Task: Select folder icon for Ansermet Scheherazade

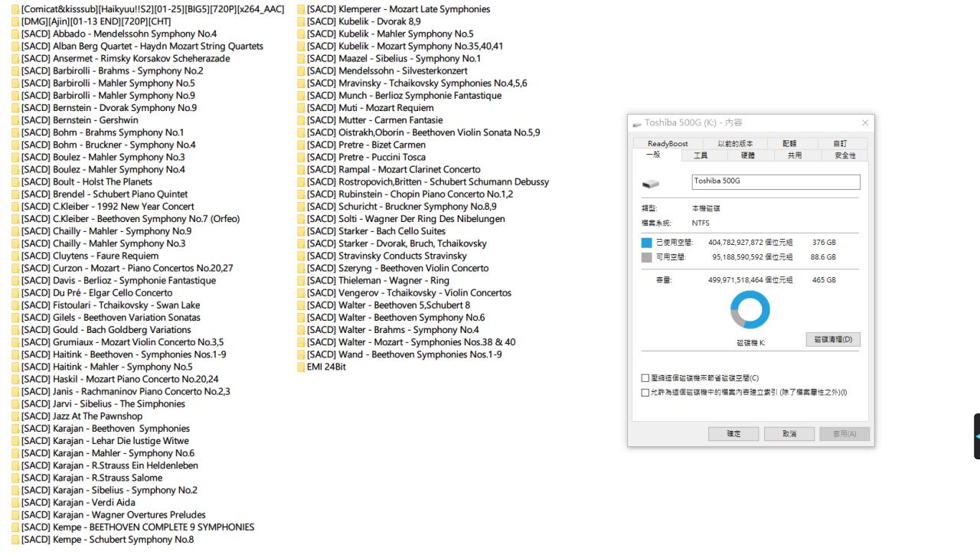Action: click(x=16, y=58)
